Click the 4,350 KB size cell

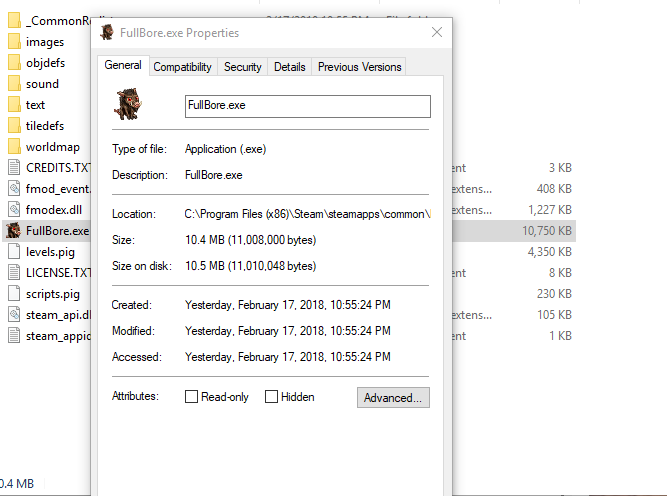(x=550, y=252)
